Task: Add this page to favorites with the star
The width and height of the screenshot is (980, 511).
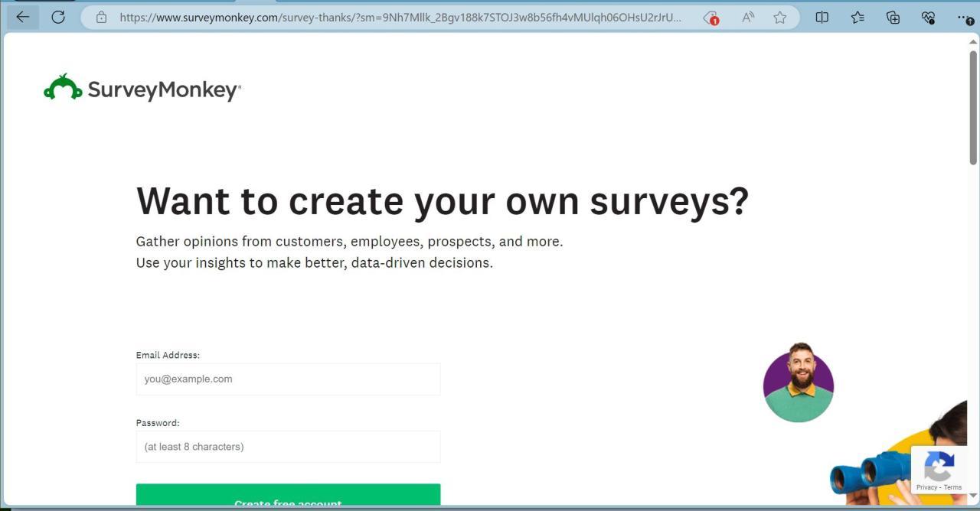Action: [x=779, y=17]
